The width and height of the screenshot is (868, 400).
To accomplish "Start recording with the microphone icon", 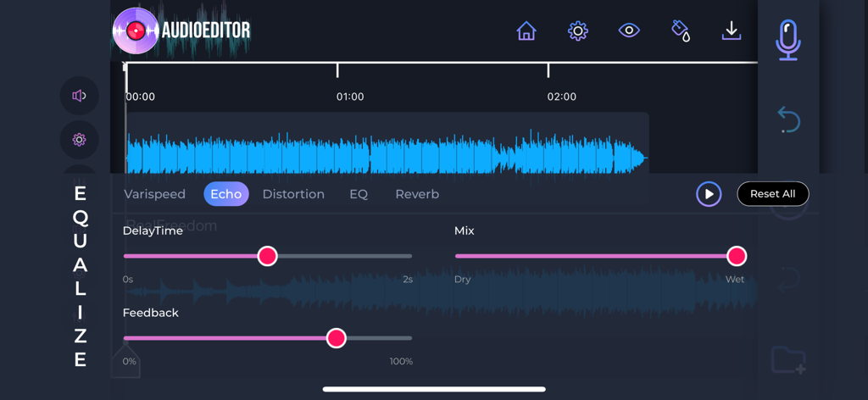I will click(x=787, y=41).
